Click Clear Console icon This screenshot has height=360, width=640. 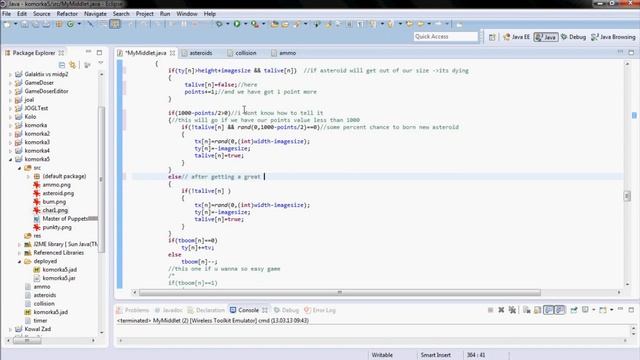pyautogui.click(x=527, y=310)
